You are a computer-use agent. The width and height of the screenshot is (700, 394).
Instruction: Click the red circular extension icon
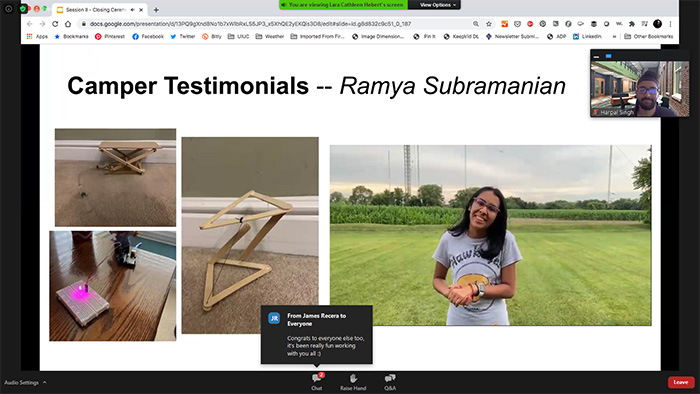pos(530,24)
